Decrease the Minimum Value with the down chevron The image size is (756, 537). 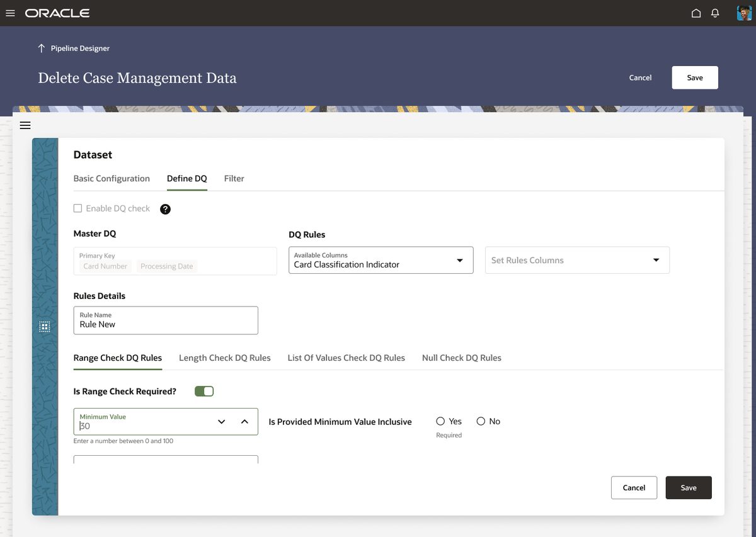221,422
